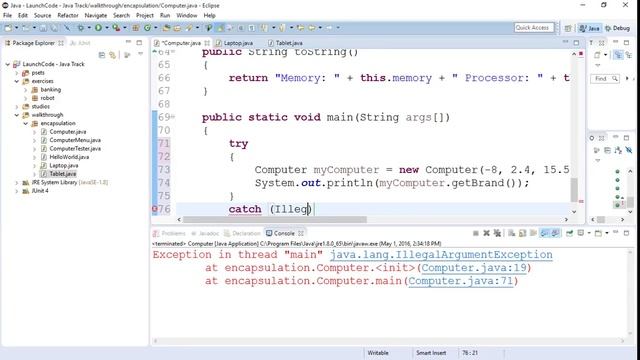Click the Open Task icon in toolbar
The image size is (640, 360).
(177, 28)
